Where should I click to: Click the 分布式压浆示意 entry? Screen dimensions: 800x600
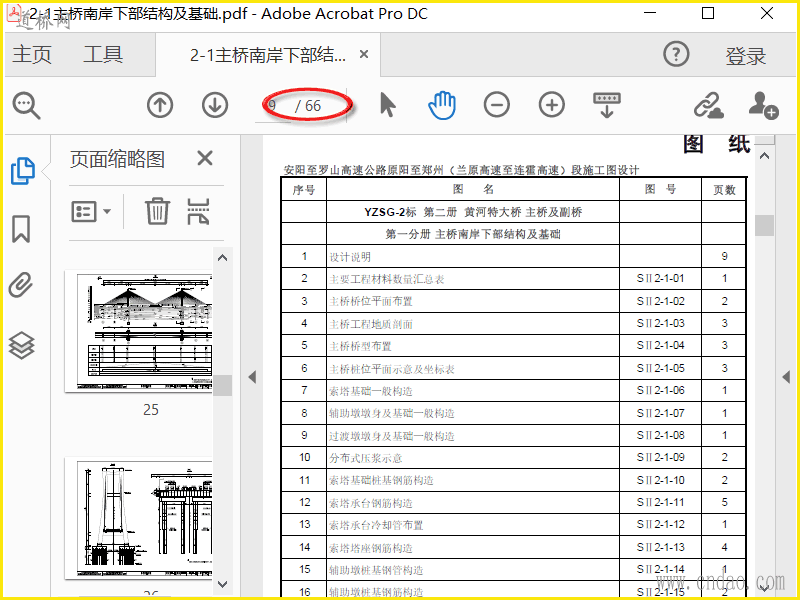click(366, 458)
